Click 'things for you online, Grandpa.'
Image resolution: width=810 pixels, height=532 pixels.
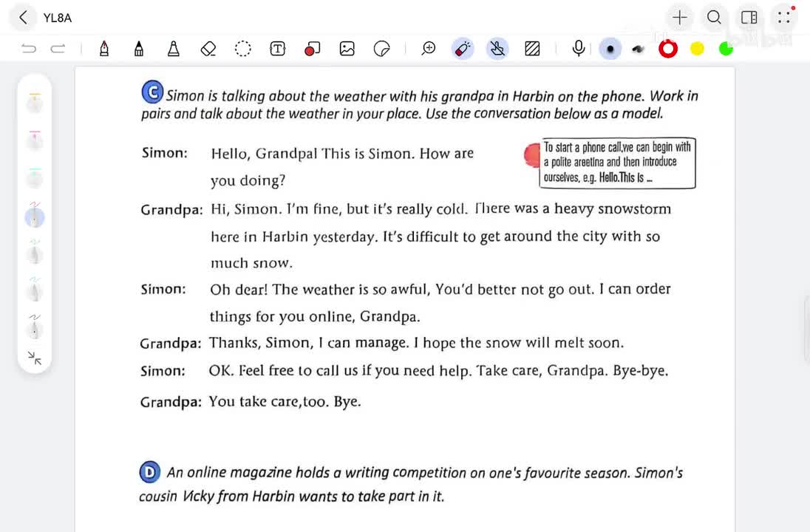tap(315, 316)
